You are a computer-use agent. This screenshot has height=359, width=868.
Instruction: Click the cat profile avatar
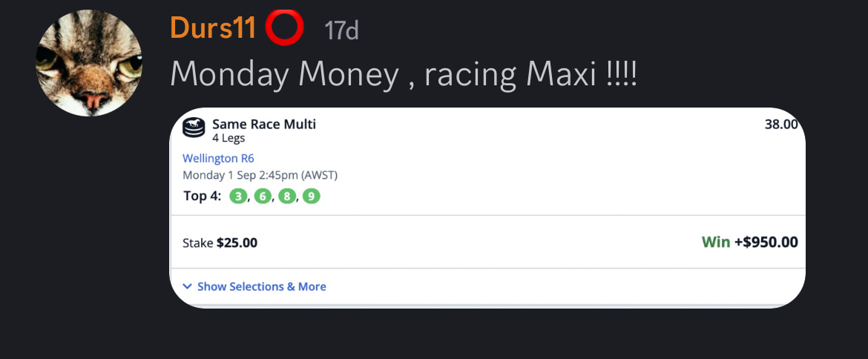(88, 64)
